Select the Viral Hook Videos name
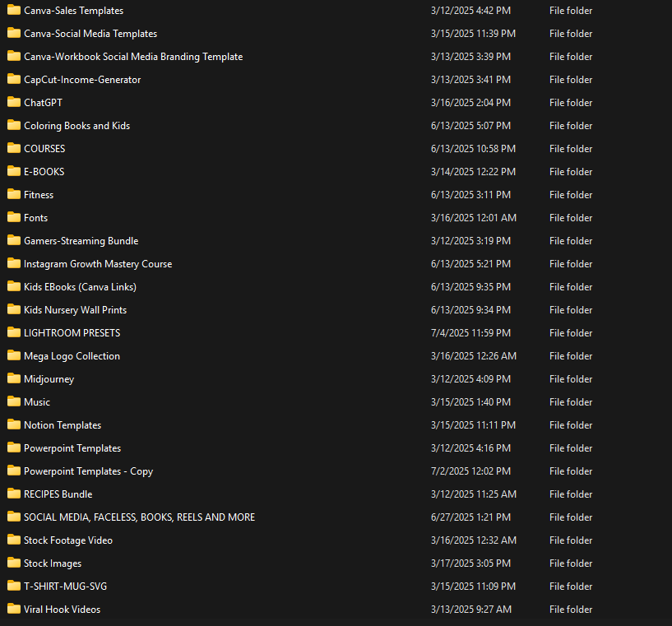 [63, 610]
